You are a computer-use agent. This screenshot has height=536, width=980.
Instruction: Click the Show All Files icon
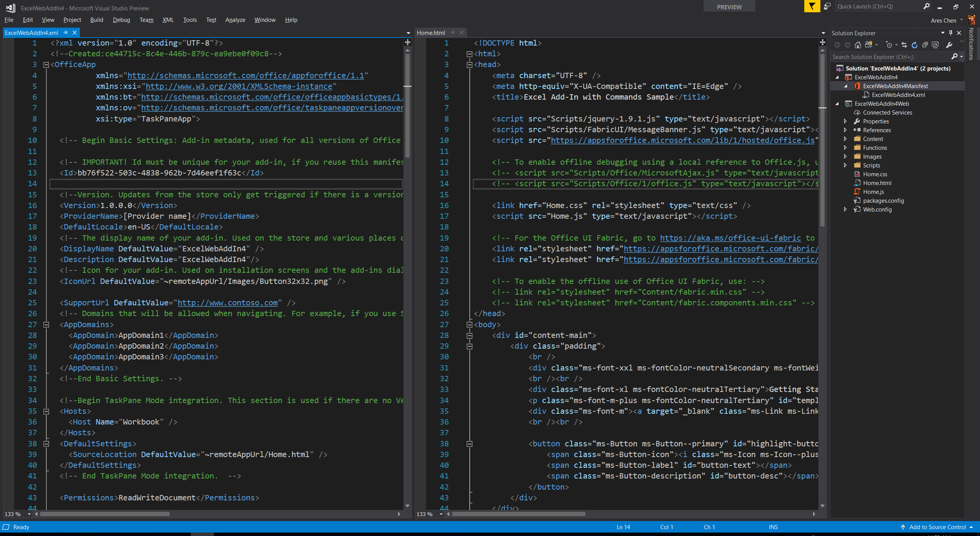(x=935, y=45)
